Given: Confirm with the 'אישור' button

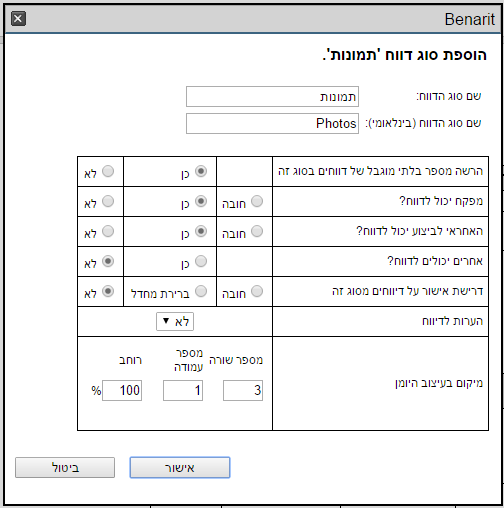Looking at the screenshot, I should (x=180, y=467).
